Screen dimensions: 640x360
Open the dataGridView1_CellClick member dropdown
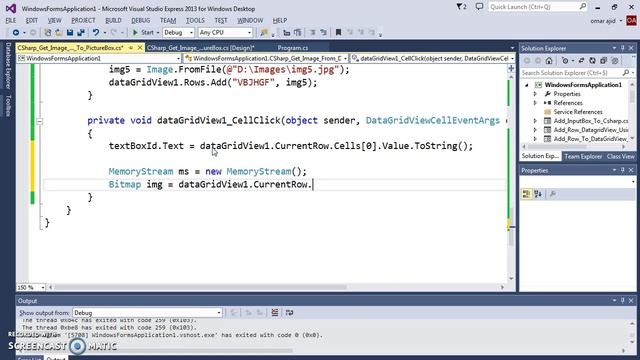(433, 58)
